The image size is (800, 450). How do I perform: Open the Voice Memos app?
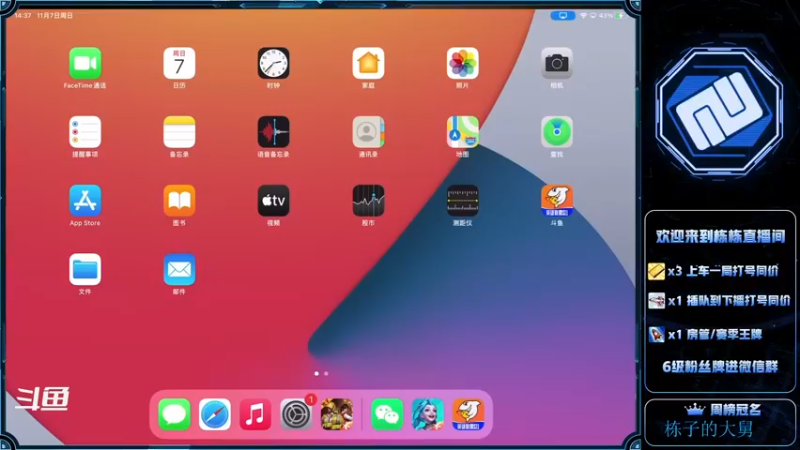tap(273, 132)
